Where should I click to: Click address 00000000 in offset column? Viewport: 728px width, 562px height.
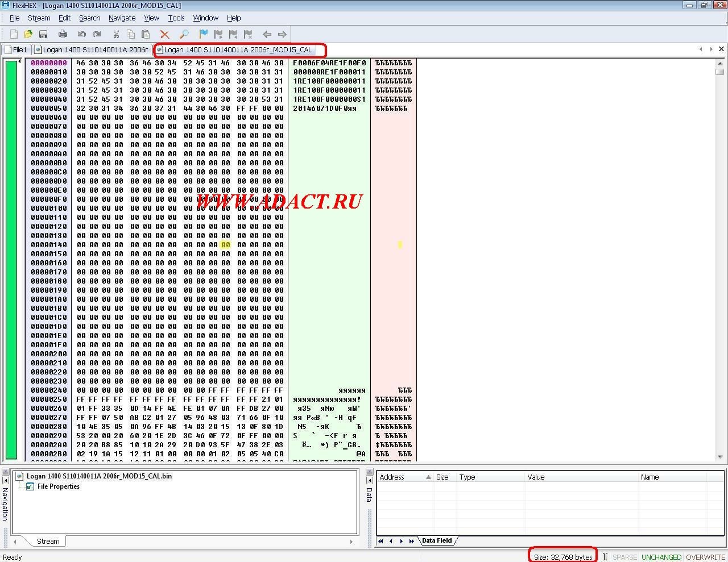[x=49, y=63]
